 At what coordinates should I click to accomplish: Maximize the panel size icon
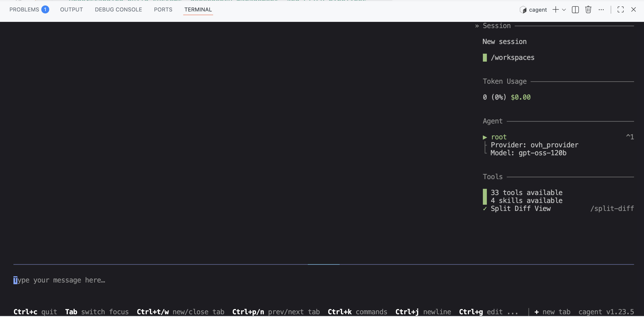tap(620, 10)
